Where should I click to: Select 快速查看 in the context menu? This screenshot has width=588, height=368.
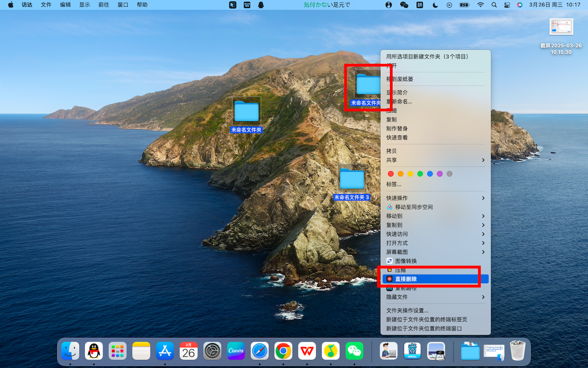click(436, 138)
